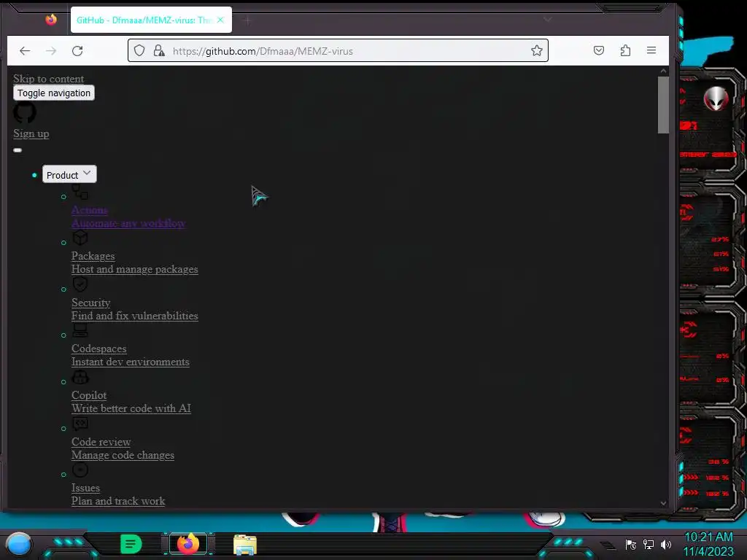Click the Security shield check icon
This screenshot has width=747, height=560.
pos(80,284)
